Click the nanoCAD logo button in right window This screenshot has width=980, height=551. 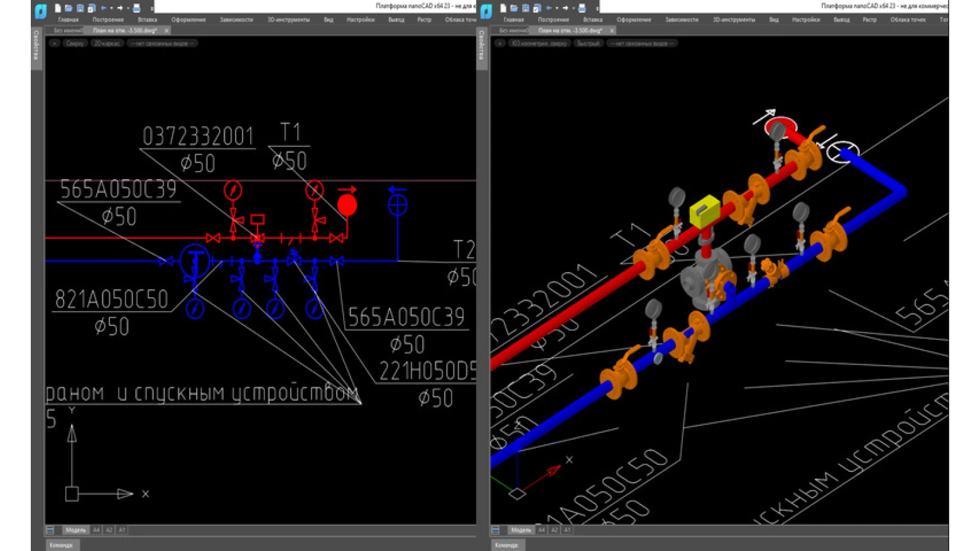coord(486,11)
